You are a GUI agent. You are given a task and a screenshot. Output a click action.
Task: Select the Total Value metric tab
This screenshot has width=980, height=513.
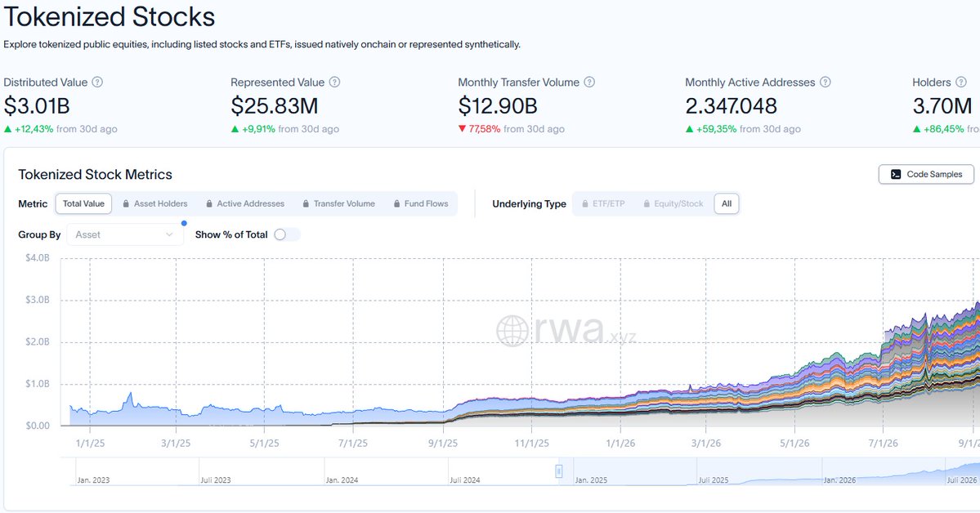click(83, 203)
